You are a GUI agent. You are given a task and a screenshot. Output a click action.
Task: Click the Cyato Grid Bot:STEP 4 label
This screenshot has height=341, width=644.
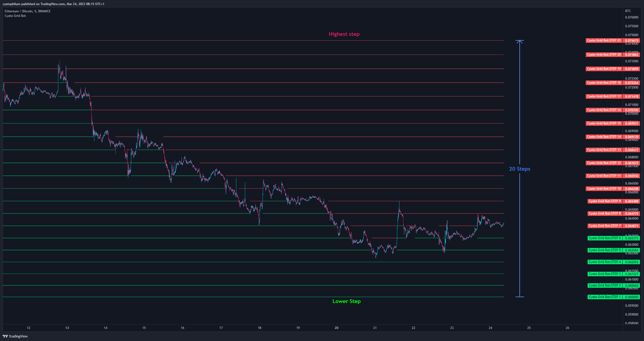pos(605,262)
